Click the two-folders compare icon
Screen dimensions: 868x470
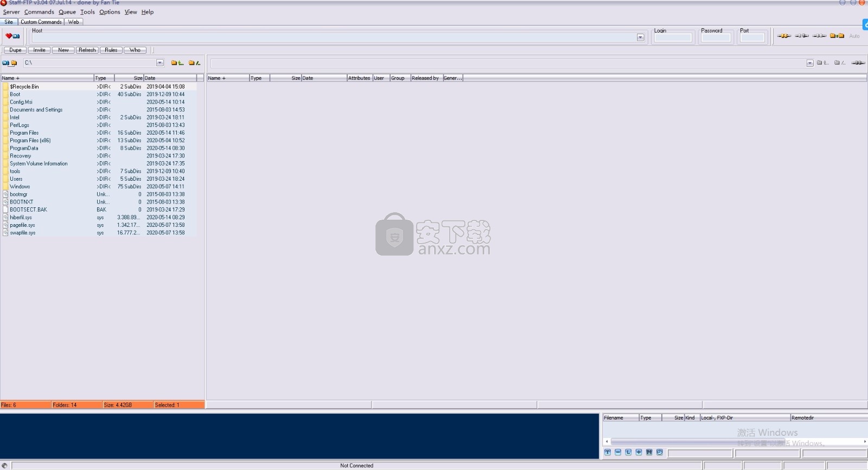click(x=837, y=36)
